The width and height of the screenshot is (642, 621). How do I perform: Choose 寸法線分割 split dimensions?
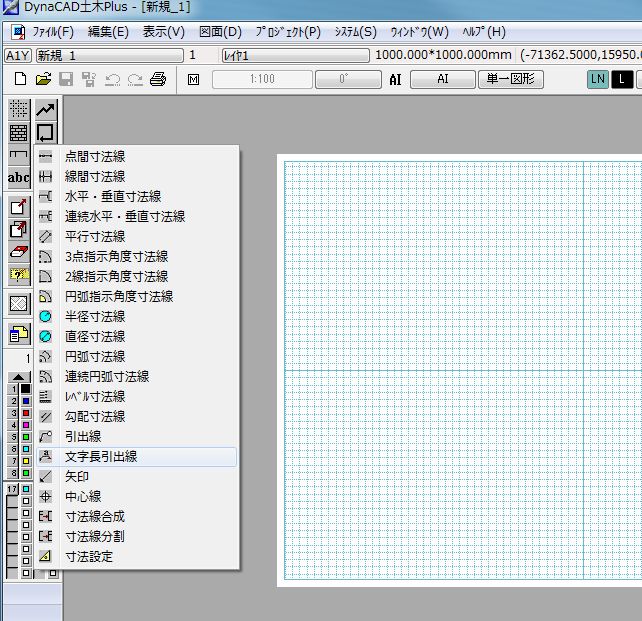(137, 537)
